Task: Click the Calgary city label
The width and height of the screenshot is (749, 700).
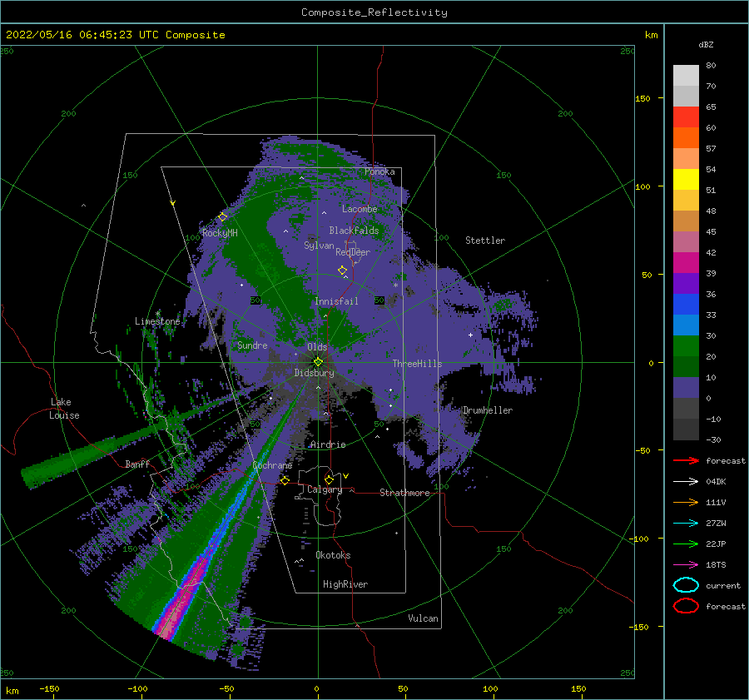Action: pyautogui.click(x=325, y=489)
